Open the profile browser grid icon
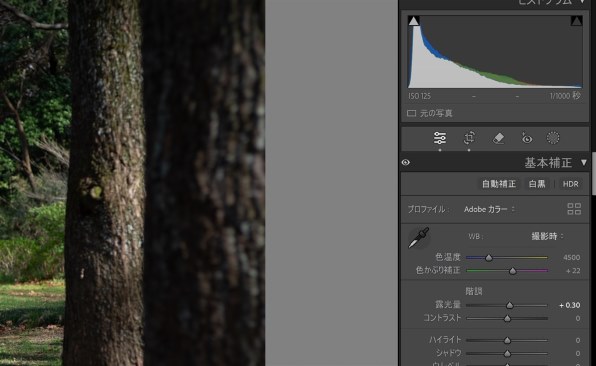Viewport: 596px width, 366px height. click(x=574, y=209)
